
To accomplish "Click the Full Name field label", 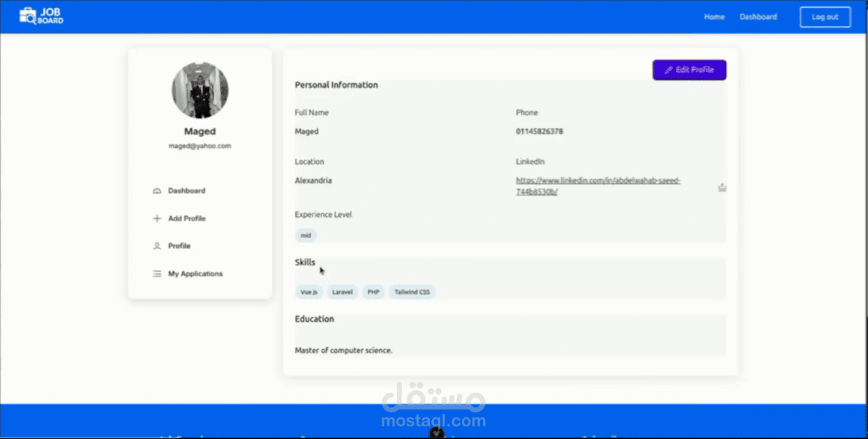I will point(312,112).
